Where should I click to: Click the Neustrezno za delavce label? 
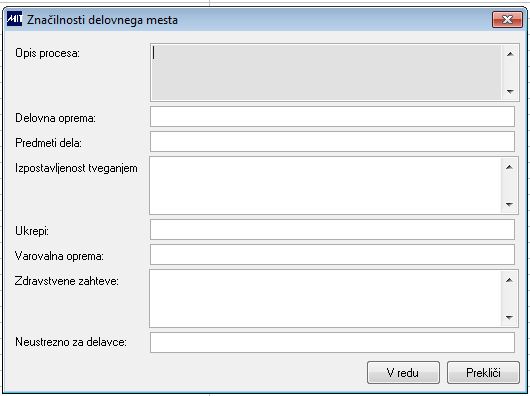pos(71,342)
